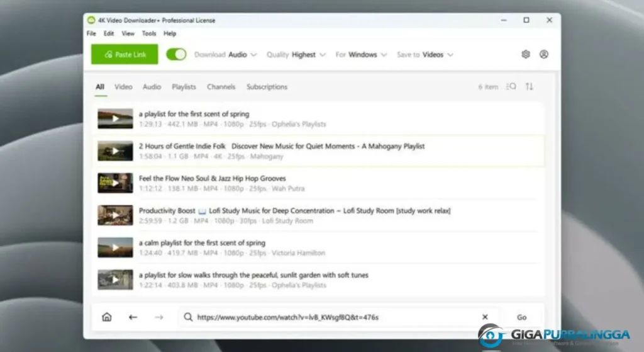Maximize the 4K Video Downloader window
Image resolution: width=644 pixels, height=352 pixels.
(526, 20)
